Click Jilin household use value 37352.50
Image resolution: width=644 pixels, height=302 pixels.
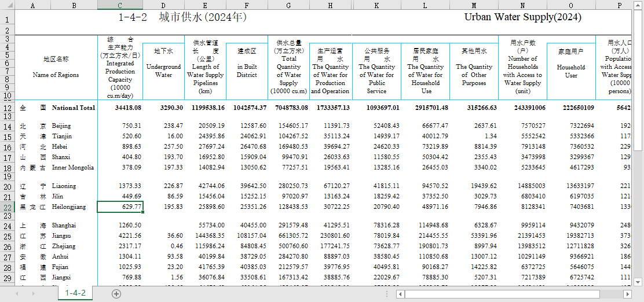tap(435, 197)
